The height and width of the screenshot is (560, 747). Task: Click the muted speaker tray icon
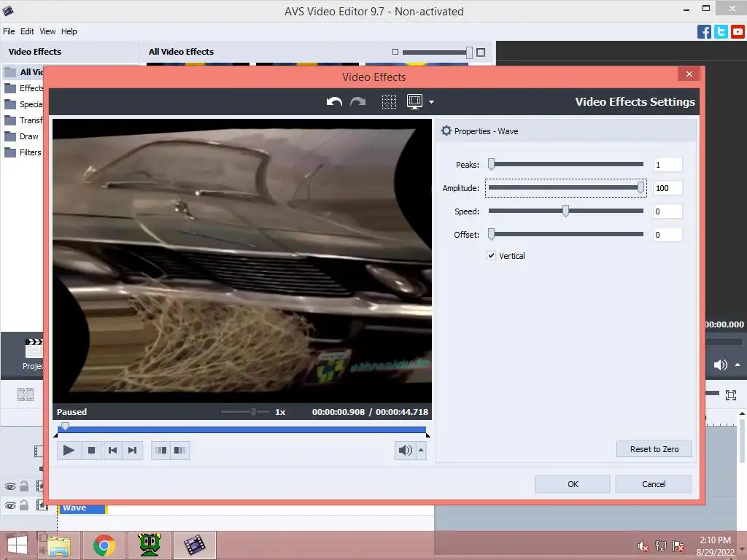pos(643,546)
